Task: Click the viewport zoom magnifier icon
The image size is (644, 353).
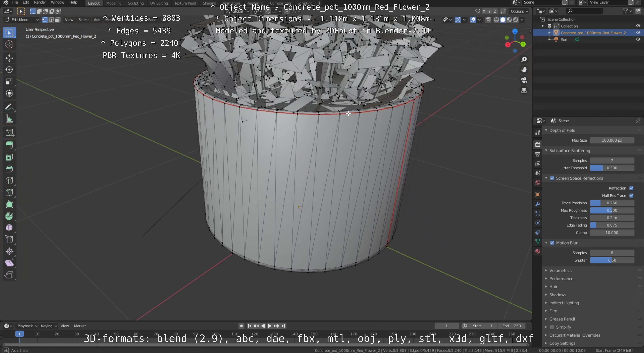Action: (x=524, y=59)
